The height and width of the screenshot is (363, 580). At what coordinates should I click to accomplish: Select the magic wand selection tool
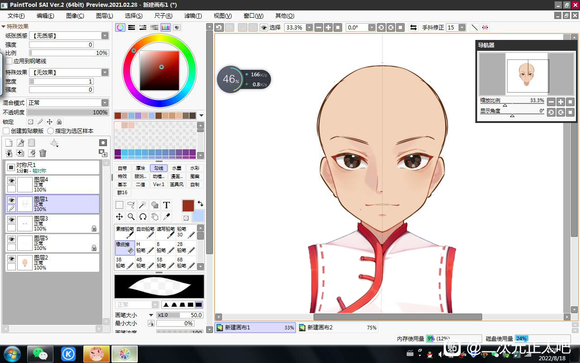pyautogui.click(x=143, y=205)
